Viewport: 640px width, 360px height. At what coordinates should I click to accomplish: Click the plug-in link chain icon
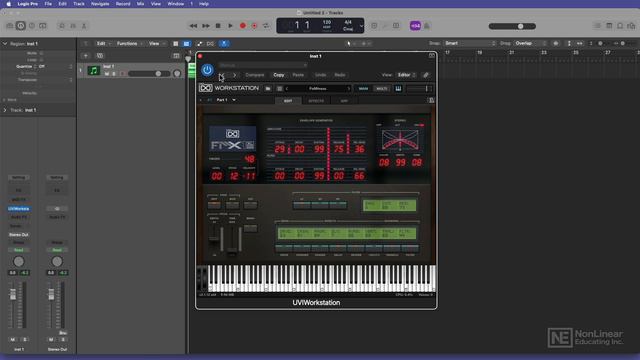pos(426,75)
